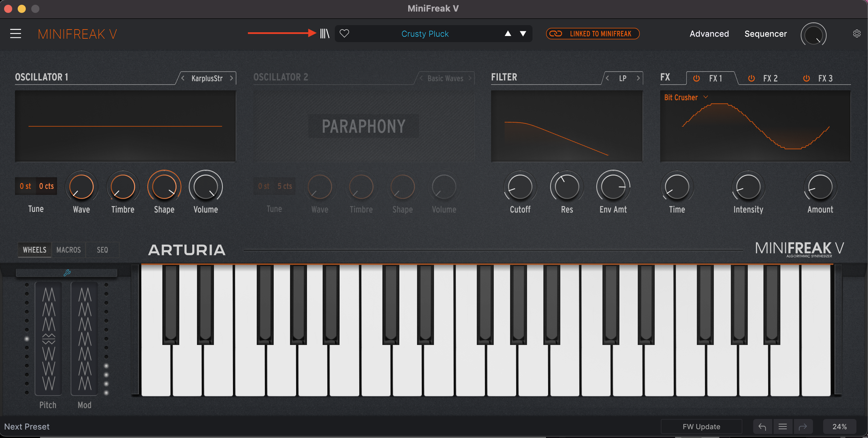868x438 pixels.
Task: Select the MACROS tab
Action: coord(68,250)
